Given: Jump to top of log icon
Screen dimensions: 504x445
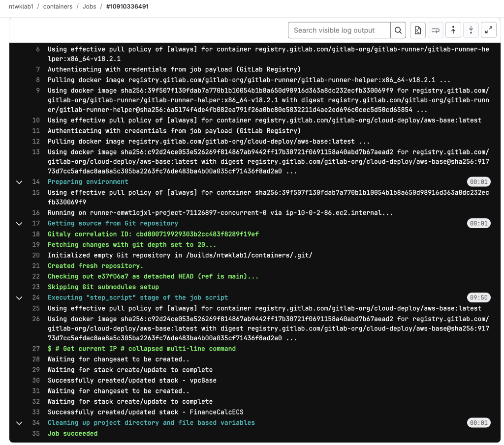Looking at the screenshot, I should (x=453, y=30).
